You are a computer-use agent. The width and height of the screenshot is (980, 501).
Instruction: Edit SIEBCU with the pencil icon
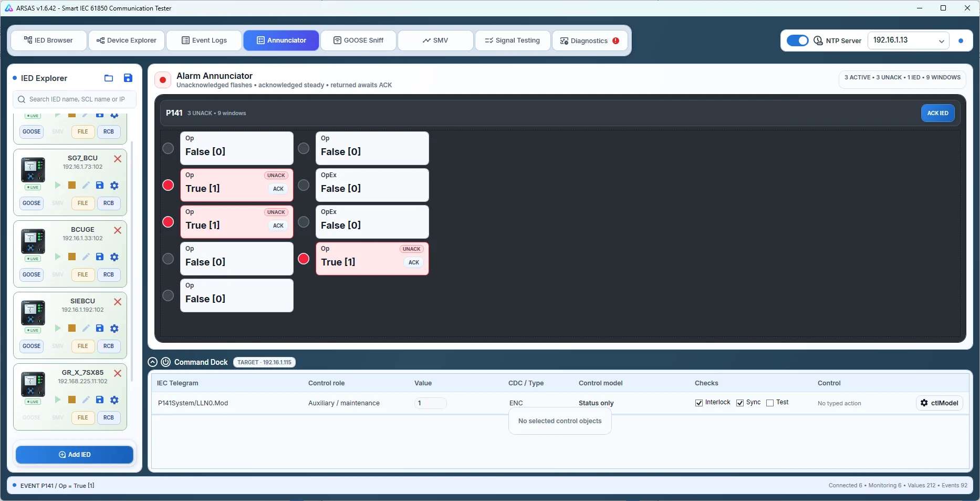86,328
